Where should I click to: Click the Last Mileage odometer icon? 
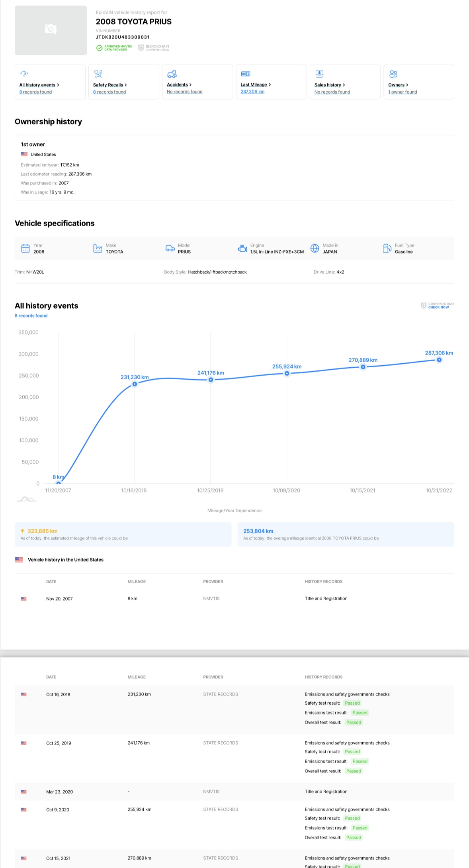tap(245, 74)
